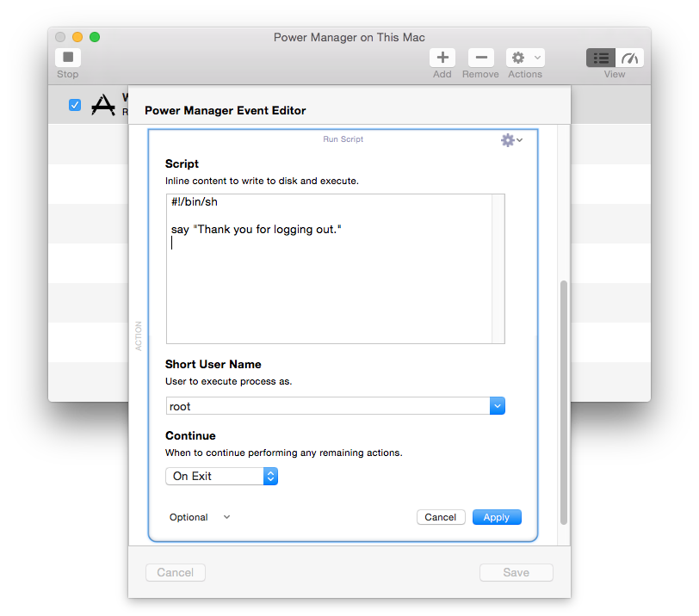Click the 'Script' heading
699x616 pixels.
tap(182, 164)
